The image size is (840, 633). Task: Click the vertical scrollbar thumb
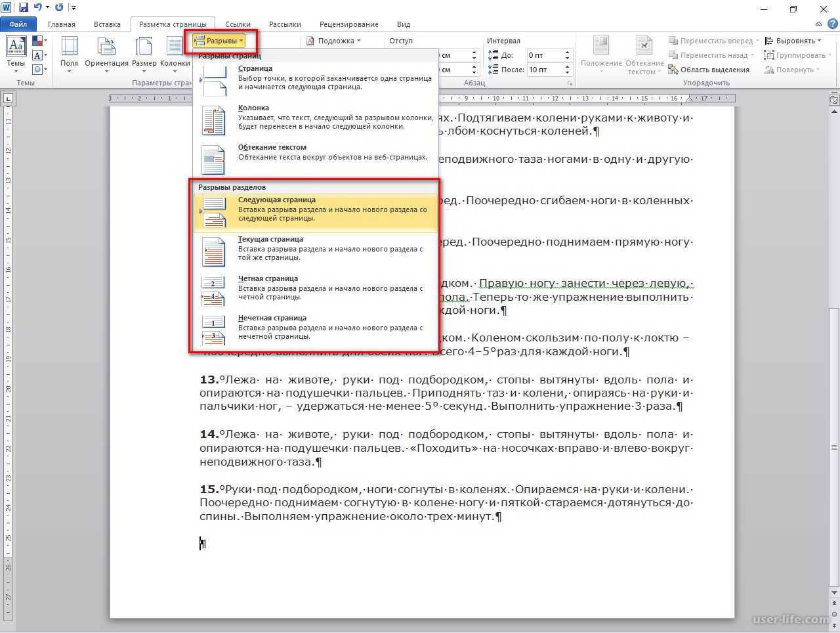[834, 447]
